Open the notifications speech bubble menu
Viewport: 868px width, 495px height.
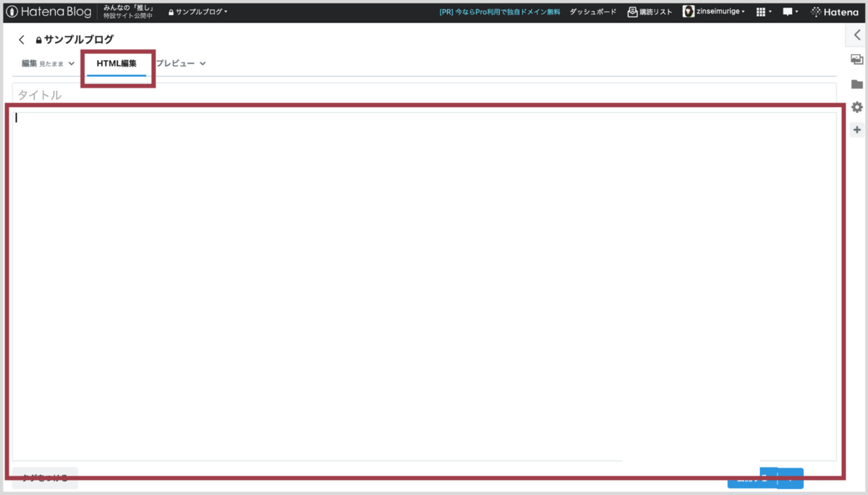790,12
